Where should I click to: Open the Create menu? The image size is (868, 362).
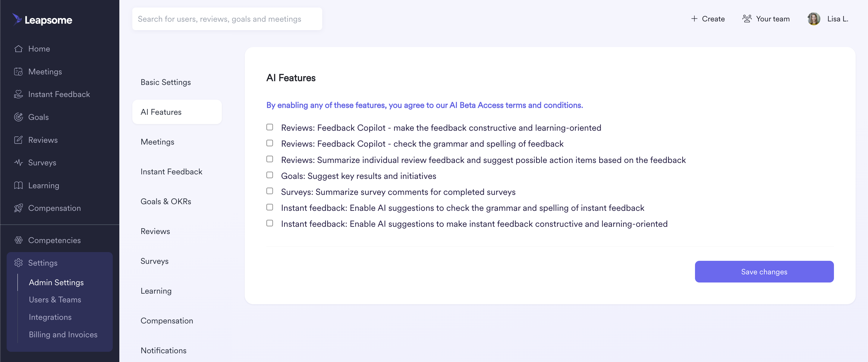pyautogui.click(x=708, y=19)
